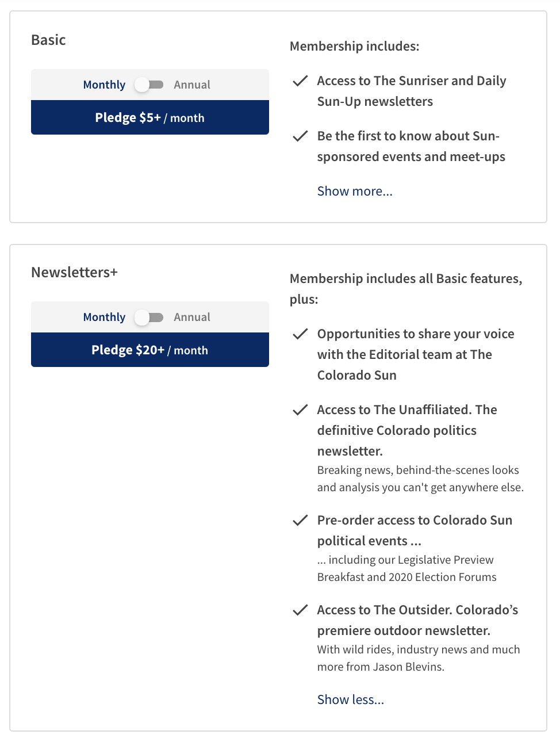Screen dimensions: 560x742
Task: Click checkmark next to The Outsider newsletter
Action: (300, 610)
